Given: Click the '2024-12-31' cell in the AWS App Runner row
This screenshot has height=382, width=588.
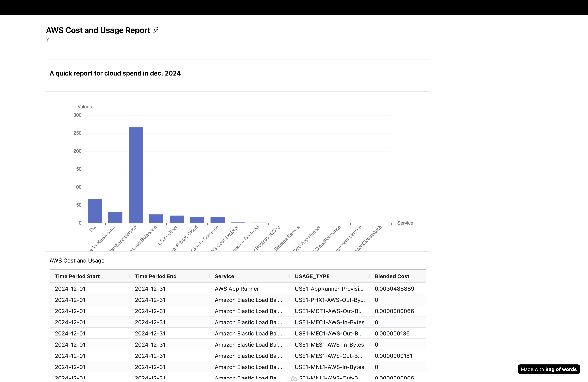Looking at the screenshot, I should tap(150, 289).
